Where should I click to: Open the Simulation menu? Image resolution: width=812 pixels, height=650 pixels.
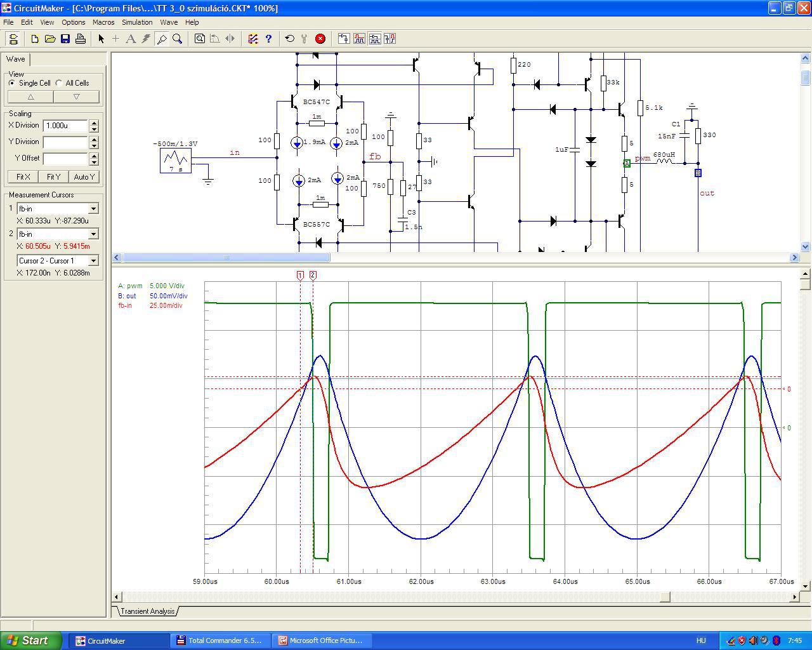pyautogui.click(x=137, y=22)
